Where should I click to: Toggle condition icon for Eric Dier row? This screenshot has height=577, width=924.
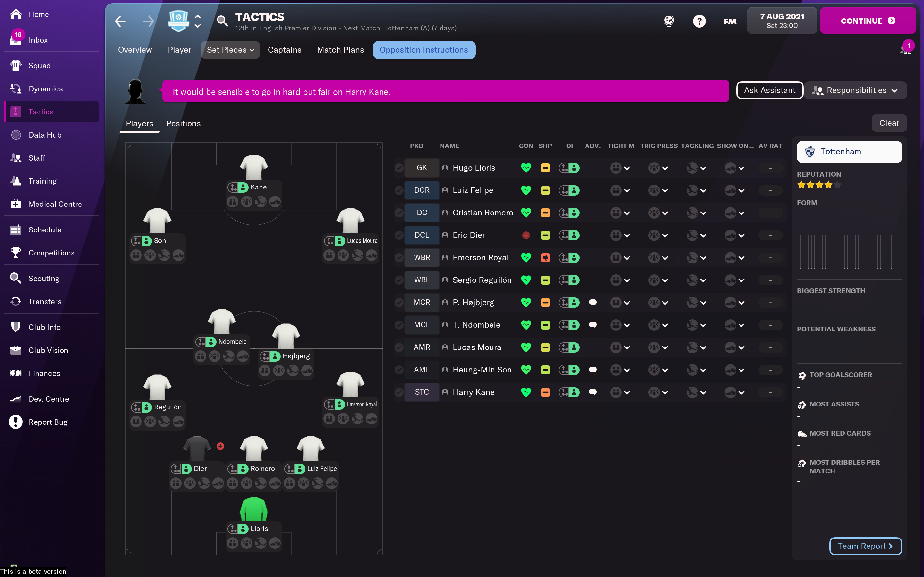pyautogui.click(x=526, y=235)
